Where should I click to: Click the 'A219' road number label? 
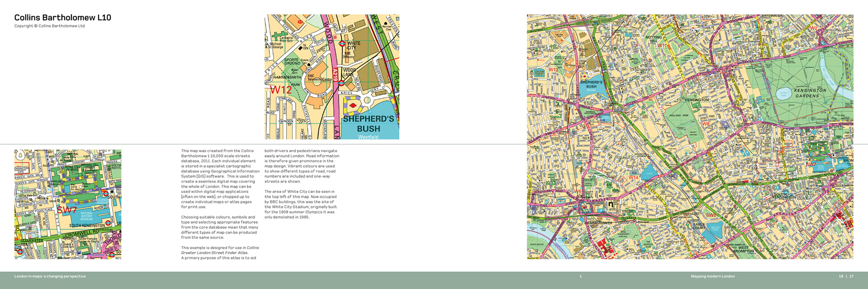[x=335, y=75]
